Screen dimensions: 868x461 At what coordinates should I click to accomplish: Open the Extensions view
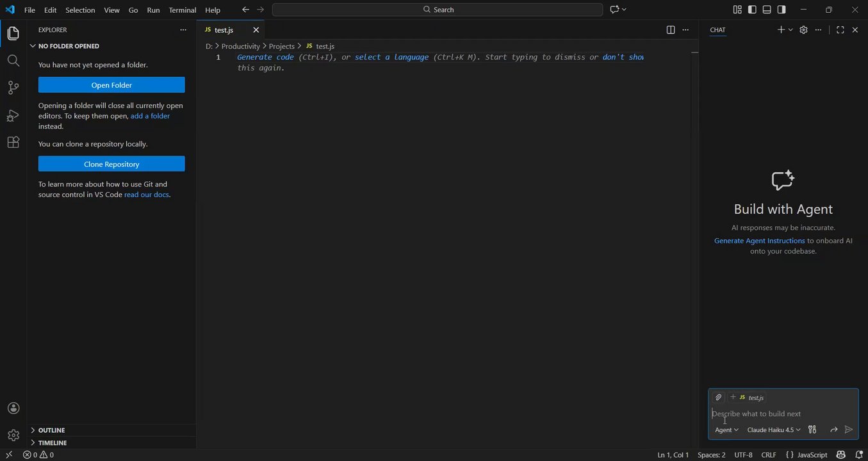tap(13, 142)
